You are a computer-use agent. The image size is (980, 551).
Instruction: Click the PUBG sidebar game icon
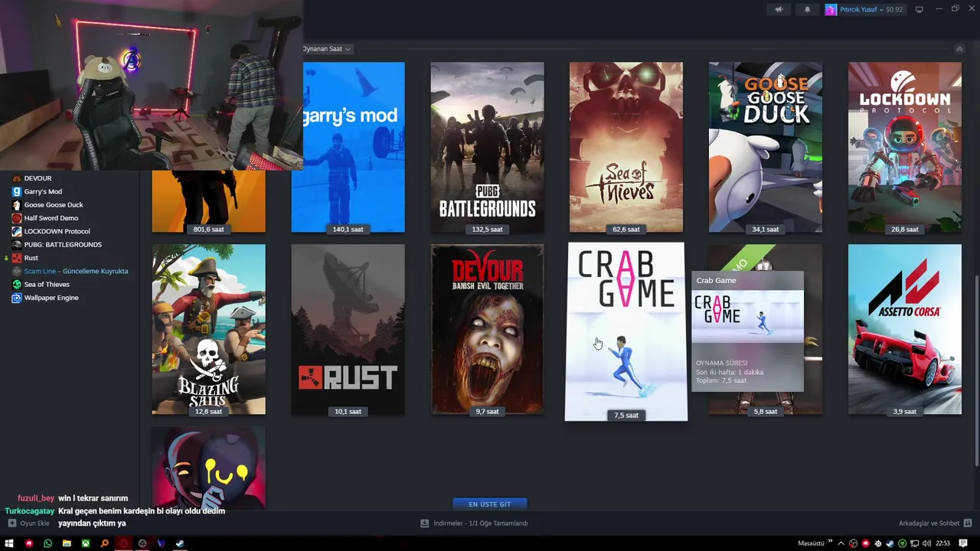tap(17, 245)
